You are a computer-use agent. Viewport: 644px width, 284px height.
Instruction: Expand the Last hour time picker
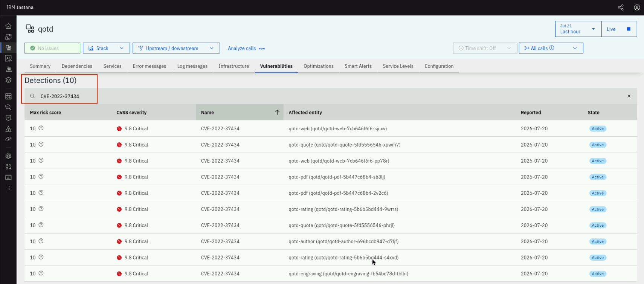(578, 29)
